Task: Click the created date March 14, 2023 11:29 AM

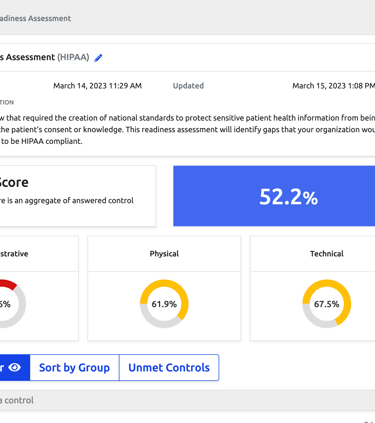Action: pyautogui.click(x=97, y=86)
